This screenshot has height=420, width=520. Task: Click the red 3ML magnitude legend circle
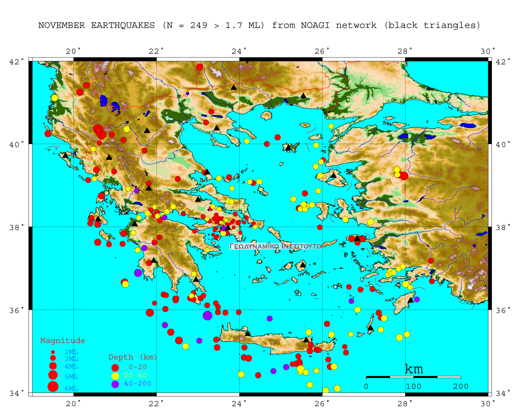pyautogui.click(x=53, y=358)
